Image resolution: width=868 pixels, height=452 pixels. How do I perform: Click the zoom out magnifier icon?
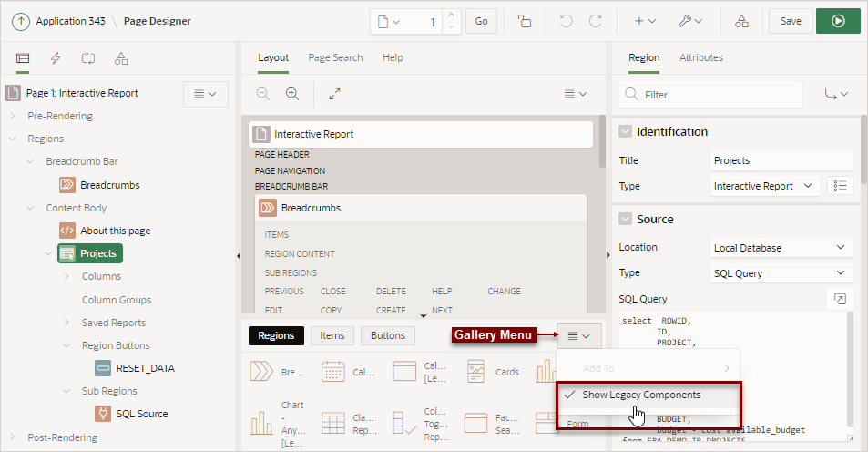263,94
